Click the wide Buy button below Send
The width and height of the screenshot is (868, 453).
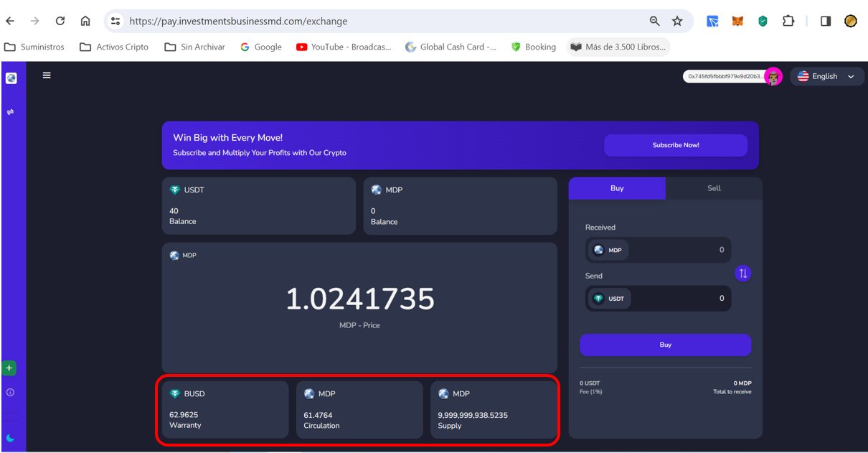click(x=665, y=345)
